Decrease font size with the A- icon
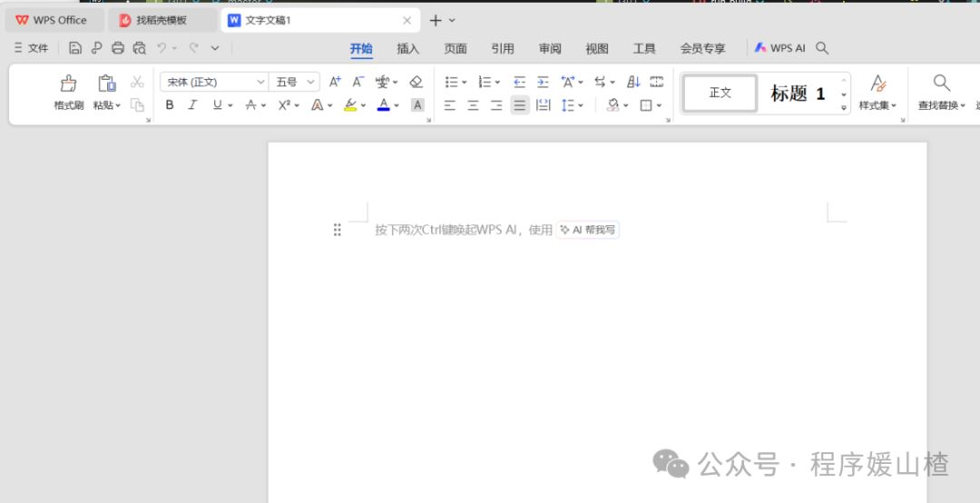This screenshot has height=503, width=980. (x=358, y=82)
